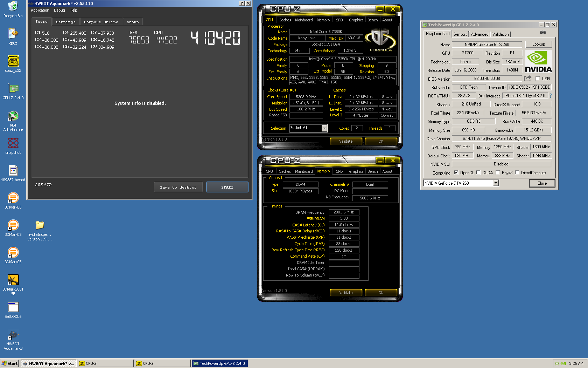Click the Driver Version field in GPU-Z

tap(501, 138)
